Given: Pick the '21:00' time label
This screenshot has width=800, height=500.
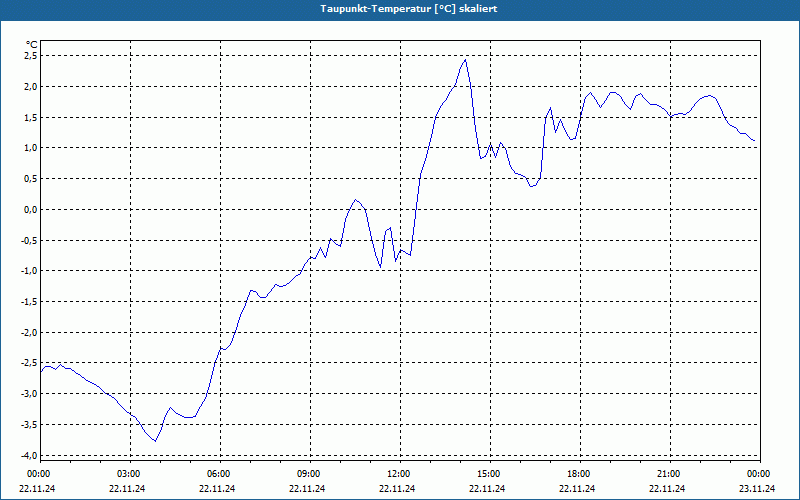Looking at the screenshot, I should pos(669,474).
